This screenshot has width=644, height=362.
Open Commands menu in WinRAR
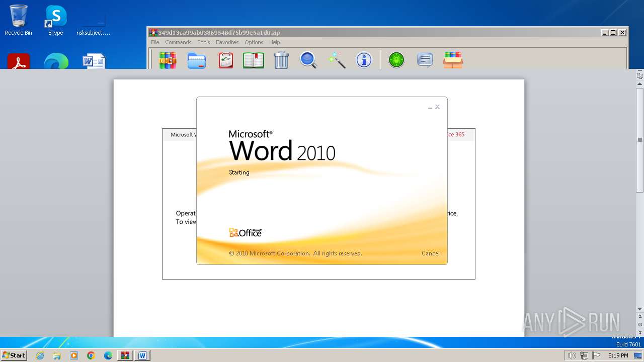click(x=178, y=42)
